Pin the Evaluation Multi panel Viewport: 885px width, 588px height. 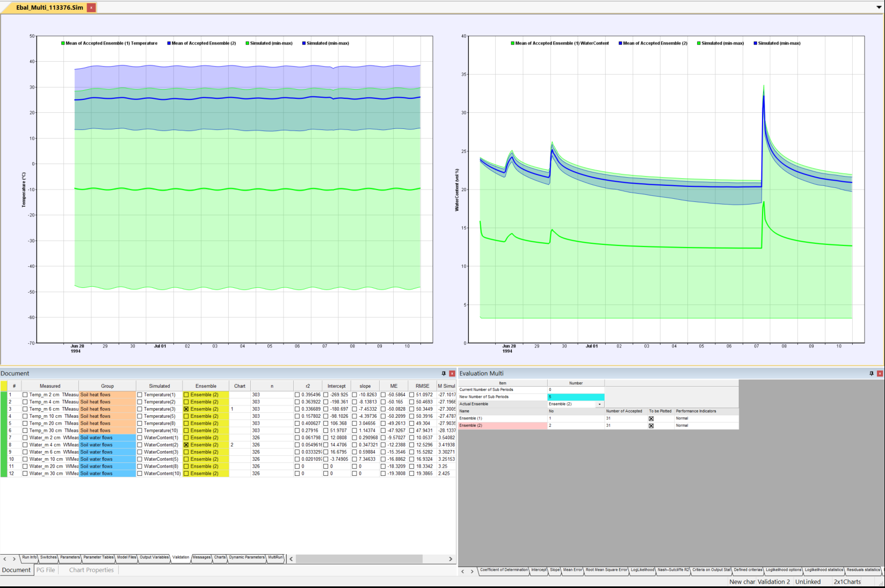point(872,373)
